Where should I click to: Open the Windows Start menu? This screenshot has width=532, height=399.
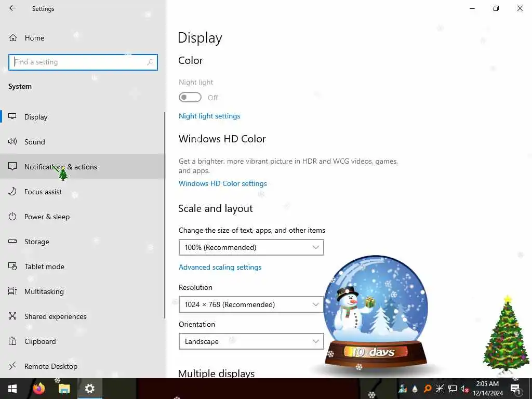(x=12, y=389)
